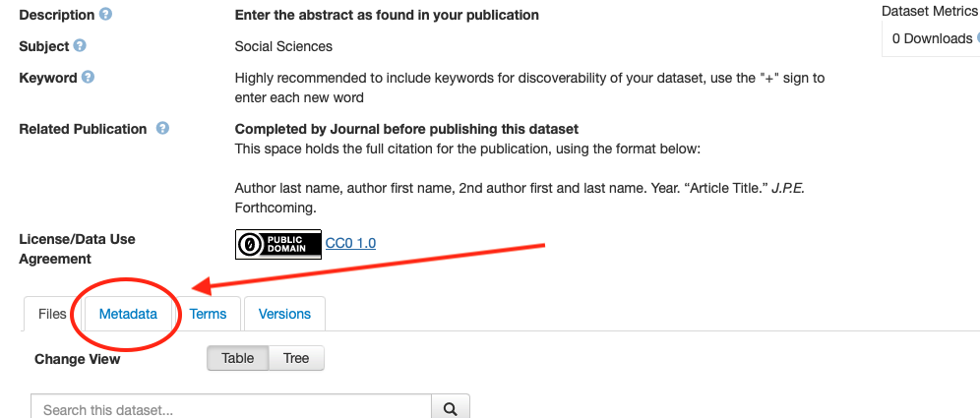Select the Terms tab
The height and width of the screenshot is (418, 980).
pos(208,314)
